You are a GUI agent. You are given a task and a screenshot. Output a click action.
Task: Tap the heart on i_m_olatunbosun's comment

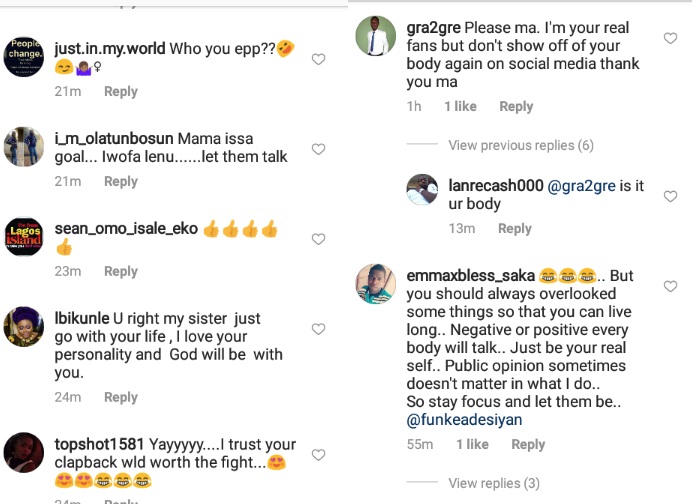click(318, 149)
